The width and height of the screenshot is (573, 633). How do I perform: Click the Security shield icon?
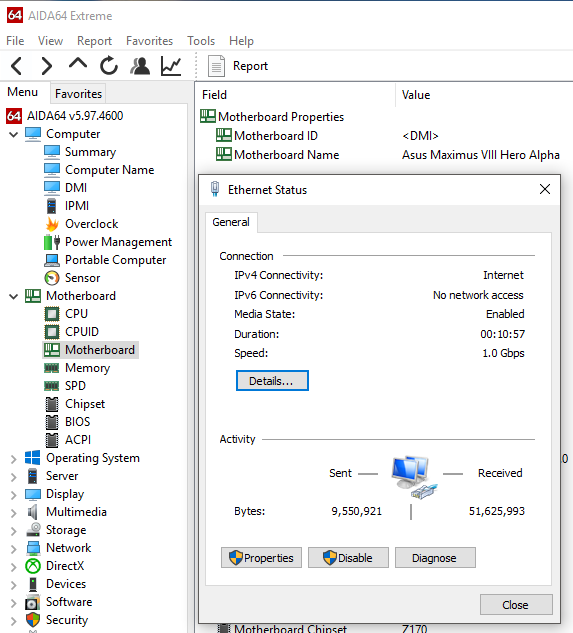coord(33,620)
